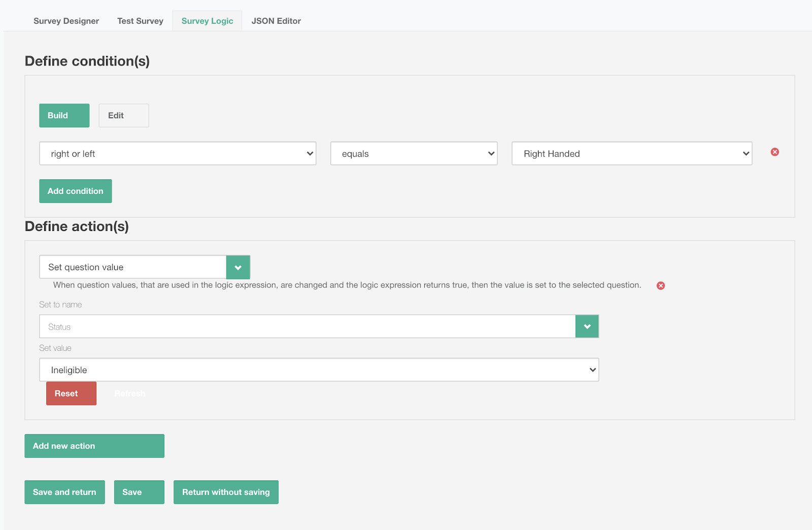Open the Ineligible set value dropdown

tap(319, 370)
